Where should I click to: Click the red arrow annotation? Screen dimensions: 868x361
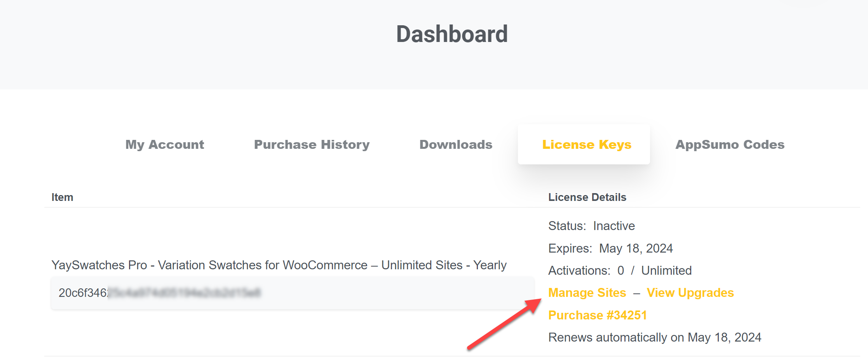point(504,324)
